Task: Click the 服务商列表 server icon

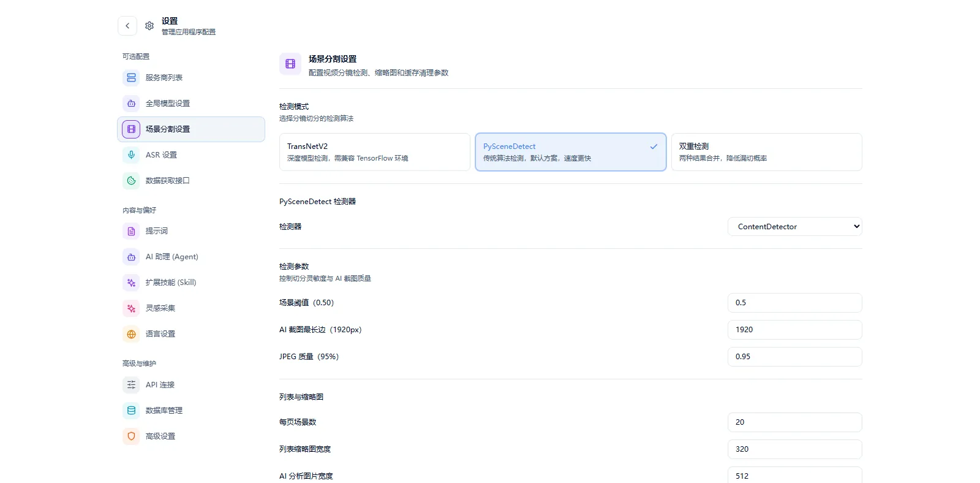Action: click(x=131, y=78)
